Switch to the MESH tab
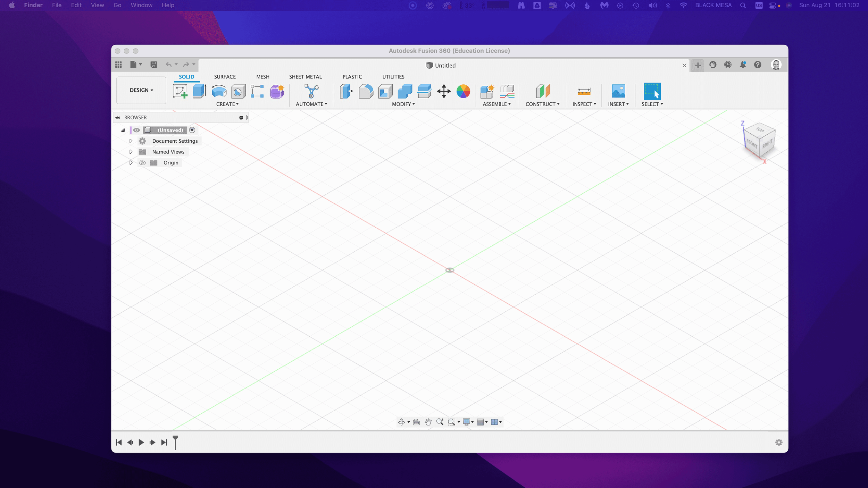This screenshot has height=488, width=868. [x=262, y=76]
